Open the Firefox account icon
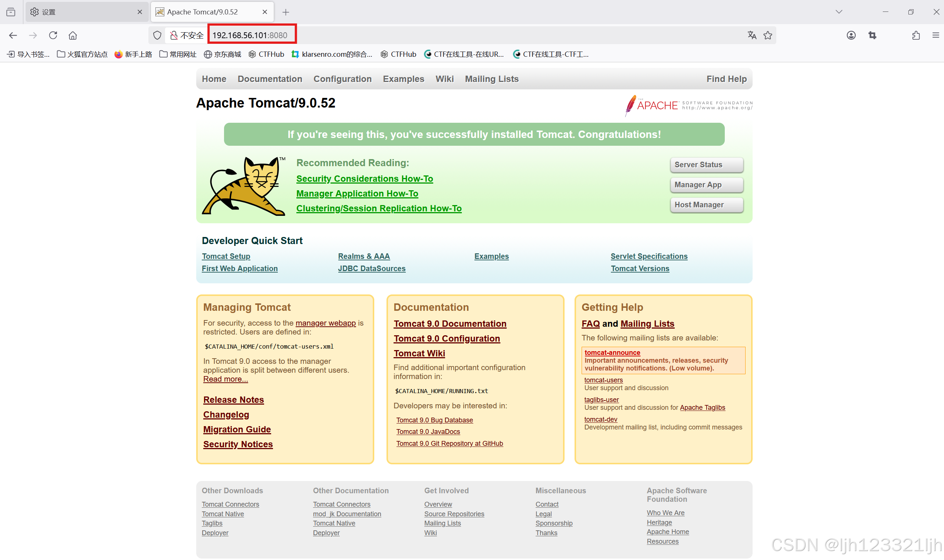Viewport: 944px width, 560px height. click(x=851, y=35)
